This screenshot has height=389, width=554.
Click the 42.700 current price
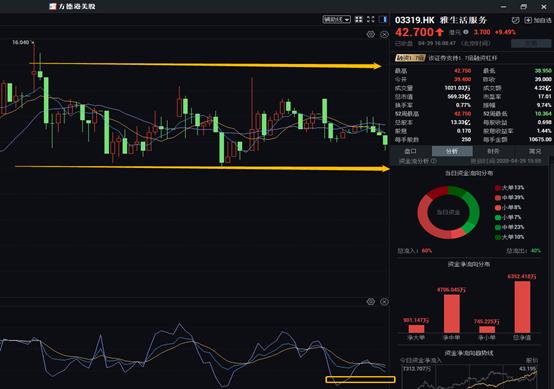click(x=414, y=32)
